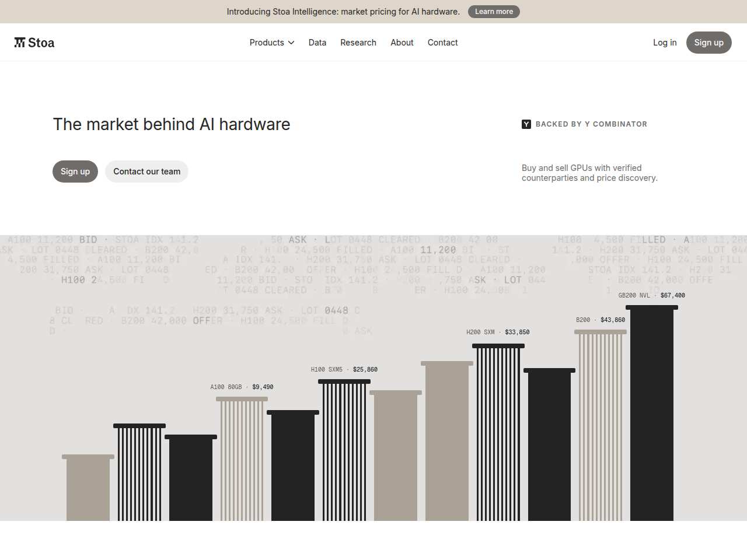Click Sign up in the header

[709, 43]
